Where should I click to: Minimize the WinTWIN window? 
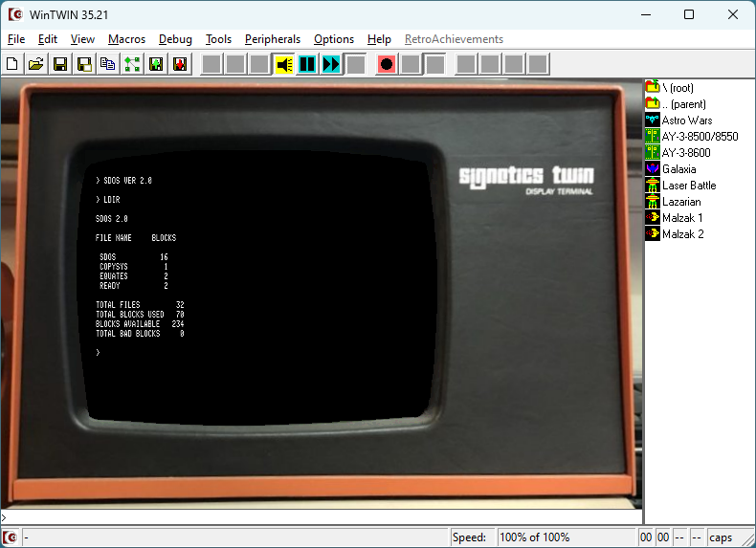[646, 14]
